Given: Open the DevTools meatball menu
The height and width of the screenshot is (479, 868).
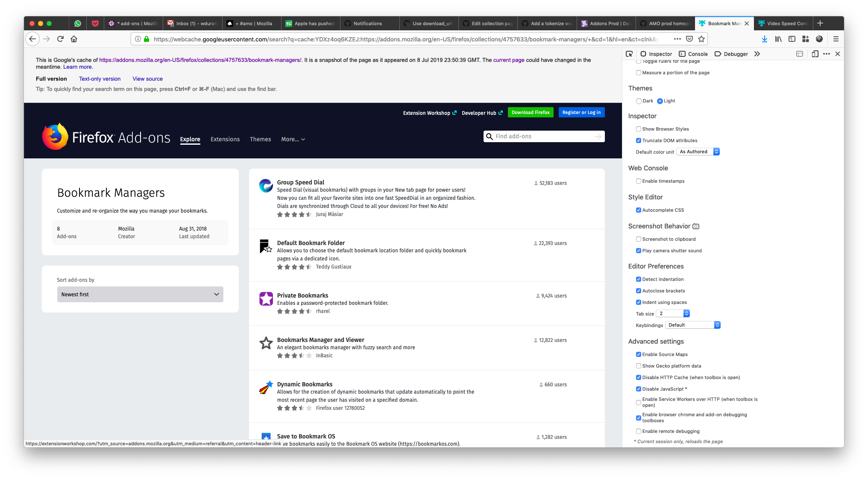Looking at the screenshot, I should click(827, 54).
